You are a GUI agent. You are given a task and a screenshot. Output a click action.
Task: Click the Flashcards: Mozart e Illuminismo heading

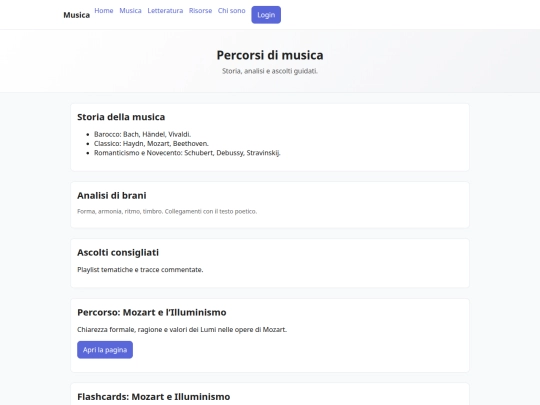coord(154,397)
